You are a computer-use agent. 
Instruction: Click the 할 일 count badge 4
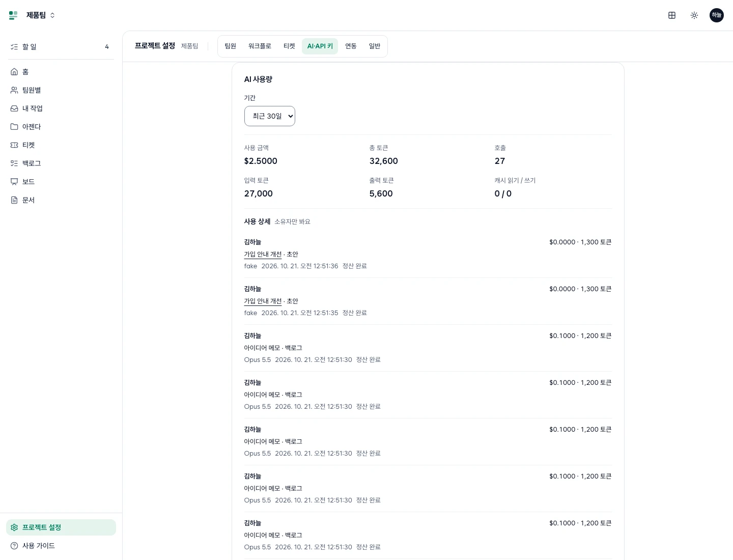pos(107,47)
